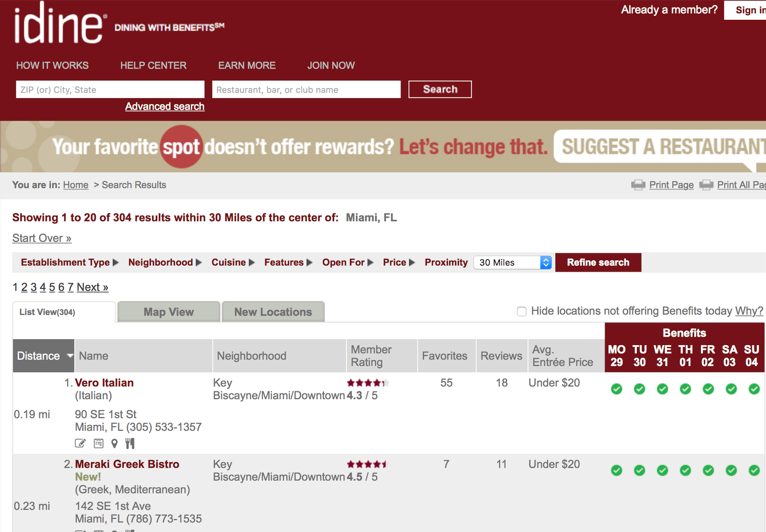Click the Search button
766x532 pixels.
click(x=440, y=89)
